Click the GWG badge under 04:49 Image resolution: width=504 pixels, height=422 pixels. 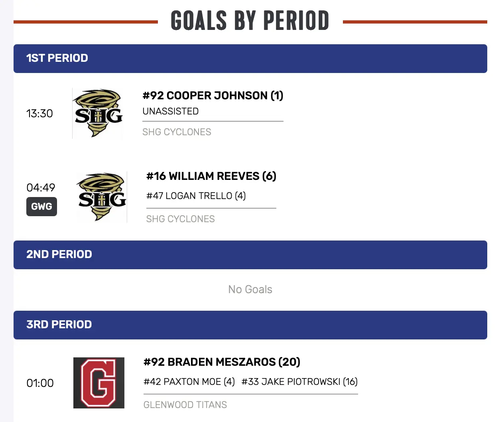click(x=41, y=207)
